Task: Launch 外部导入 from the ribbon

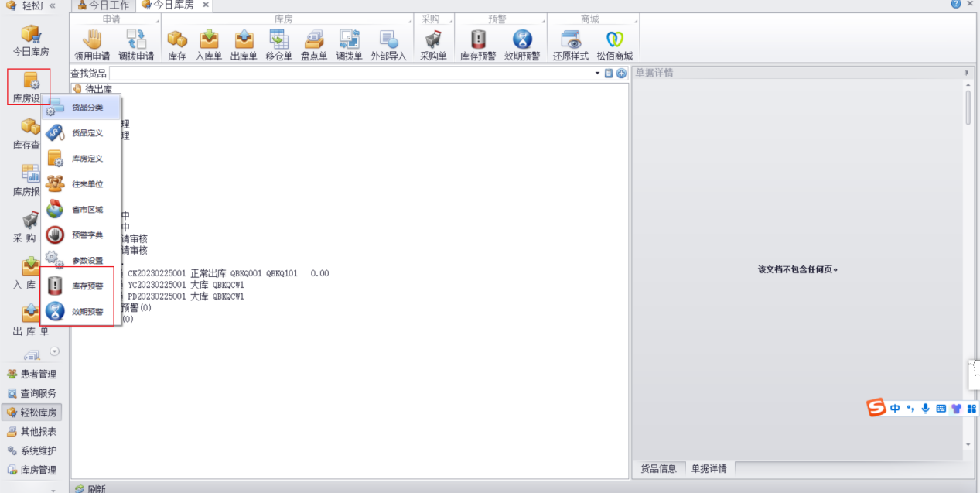Action: click(x=388, y=45)
